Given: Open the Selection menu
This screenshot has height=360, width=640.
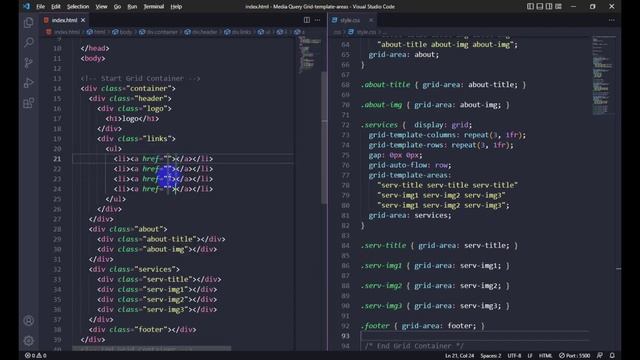Looking at the screenshot, I should pos(78,7).
